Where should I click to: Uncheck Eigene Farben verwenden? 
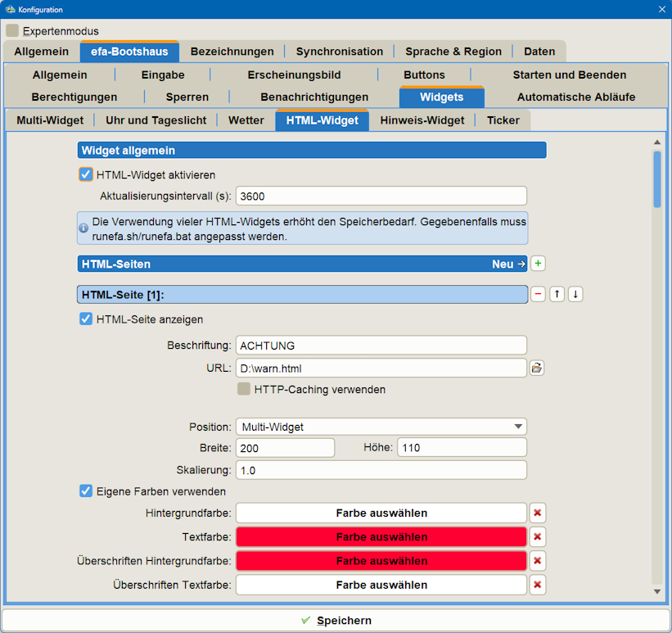(x=86, y=491)
